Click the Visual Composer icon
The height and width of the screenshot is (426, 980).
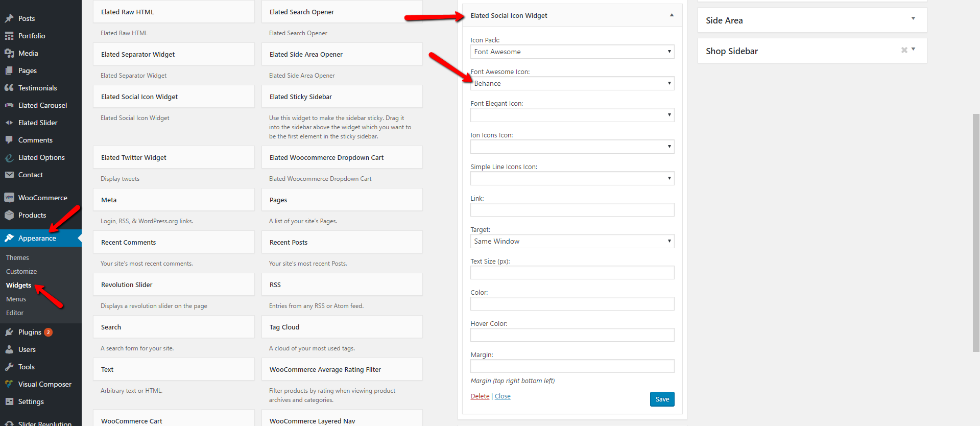pyautogui.click(x=9, y=384)
